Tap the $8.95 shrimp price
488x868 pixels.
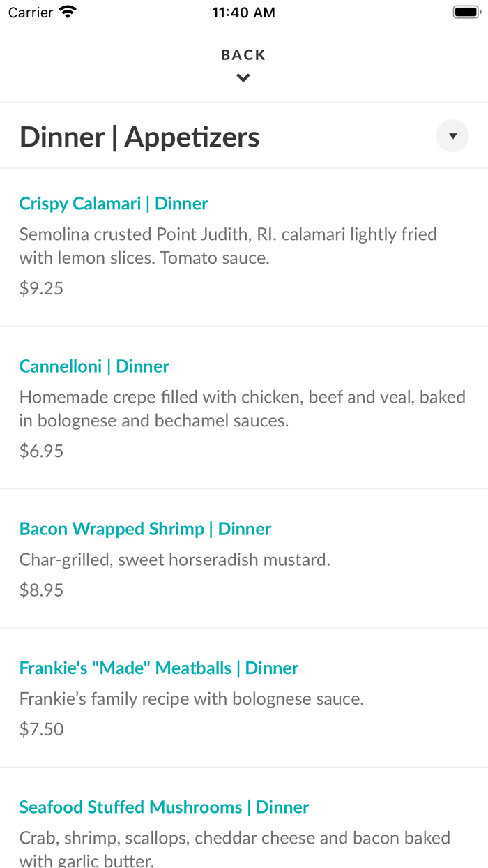pos(41,590)
